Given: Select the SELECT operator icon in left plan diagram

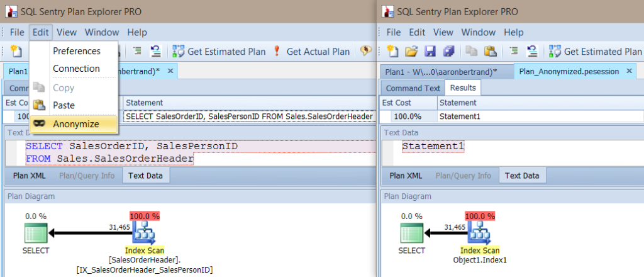Looking at the screenshot, I should (x=36, y=233).
